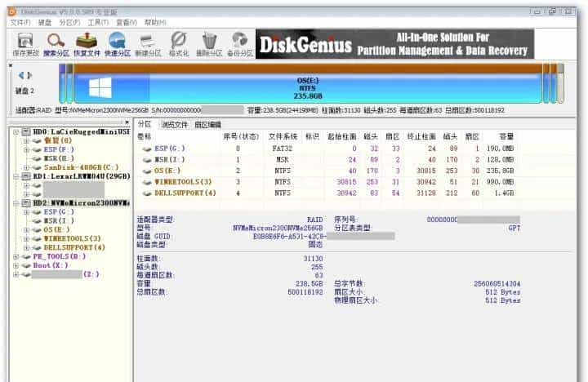Image resolution: width=588 pixels, height=382 pixels.
Task: Click the File System (文件系统) column header
Action: coord(283,136)
